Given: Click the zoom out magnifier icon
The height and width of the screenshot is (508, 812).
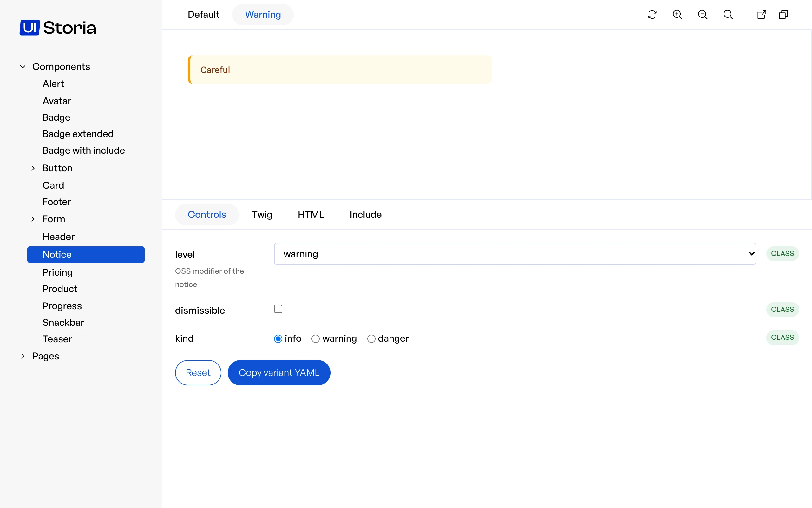Looking at the screenshot, I should click(x=703, y=15).
